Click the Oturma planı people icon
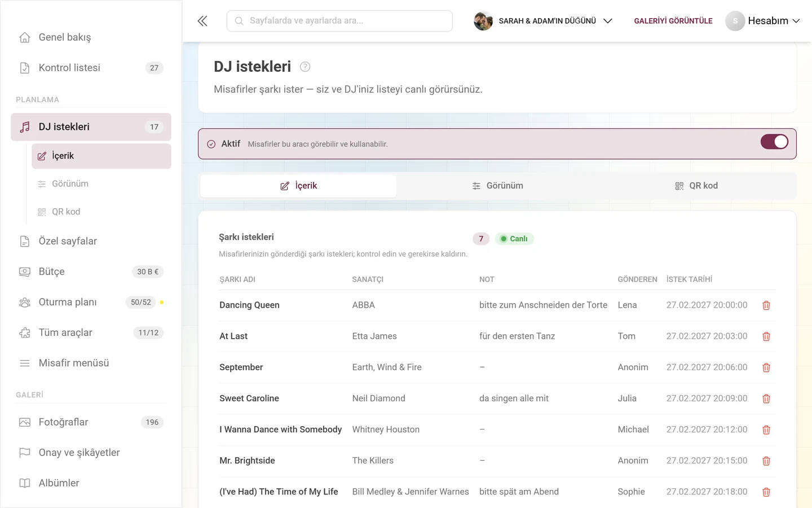This screenshot has width=812, height=508. click(25, 303)
